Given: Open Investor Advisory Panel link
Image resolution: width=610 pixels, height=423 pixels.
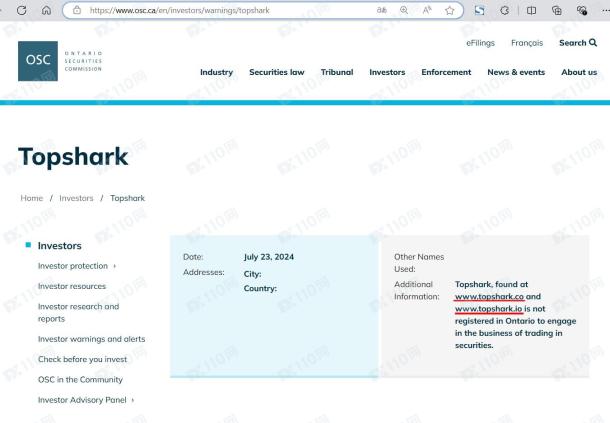Looking at the screenshot, I should pyautogui.click(x=82, y=400).
